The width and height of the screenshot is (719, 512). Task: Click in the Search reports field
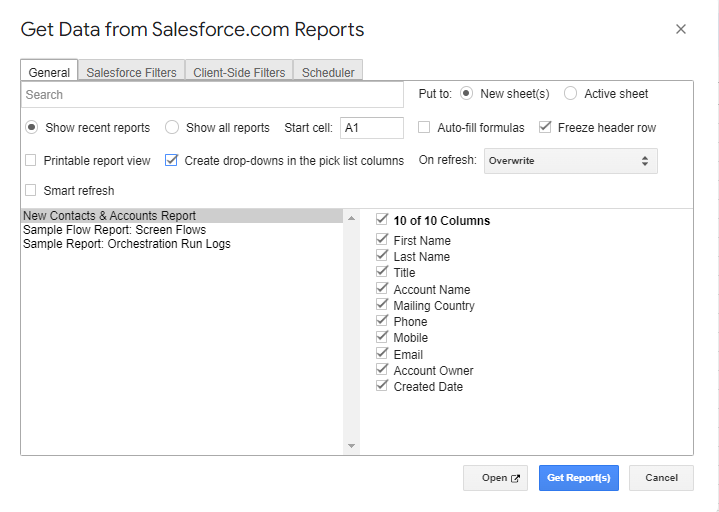212,95
